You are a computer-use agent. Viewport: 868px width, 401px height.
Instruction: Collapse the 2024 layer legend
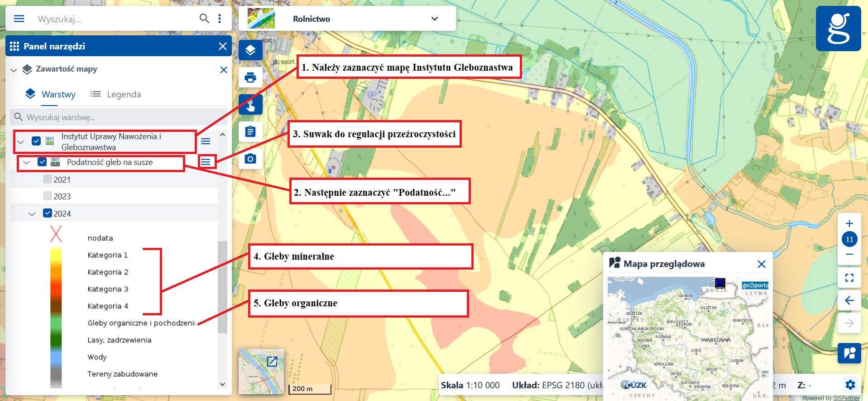(32, 214)
